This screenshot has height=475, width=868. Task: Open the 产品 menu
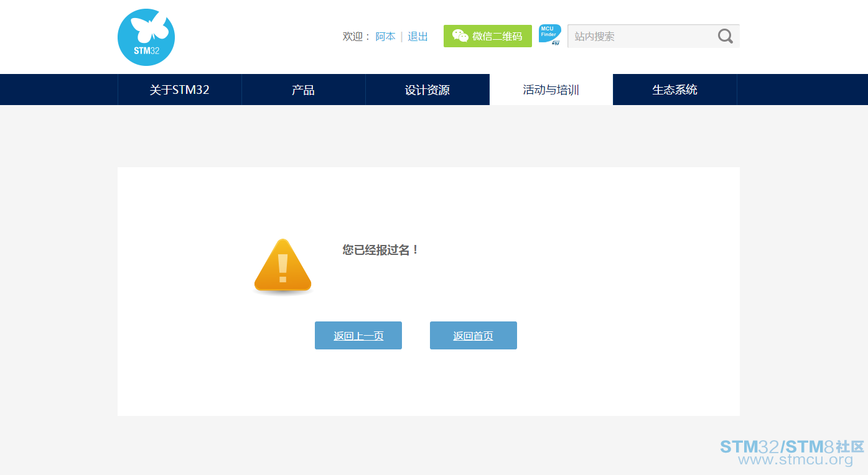tap(303, 90)
